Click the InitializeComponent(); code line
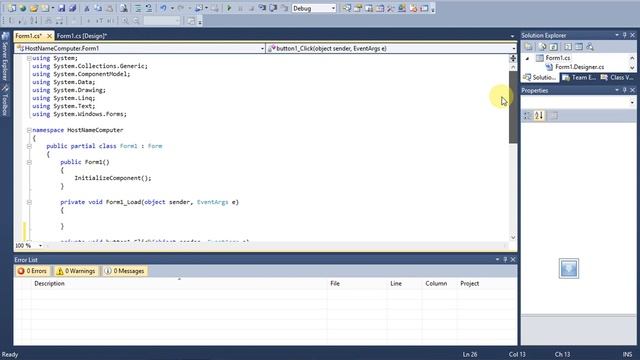 point(113,178)
